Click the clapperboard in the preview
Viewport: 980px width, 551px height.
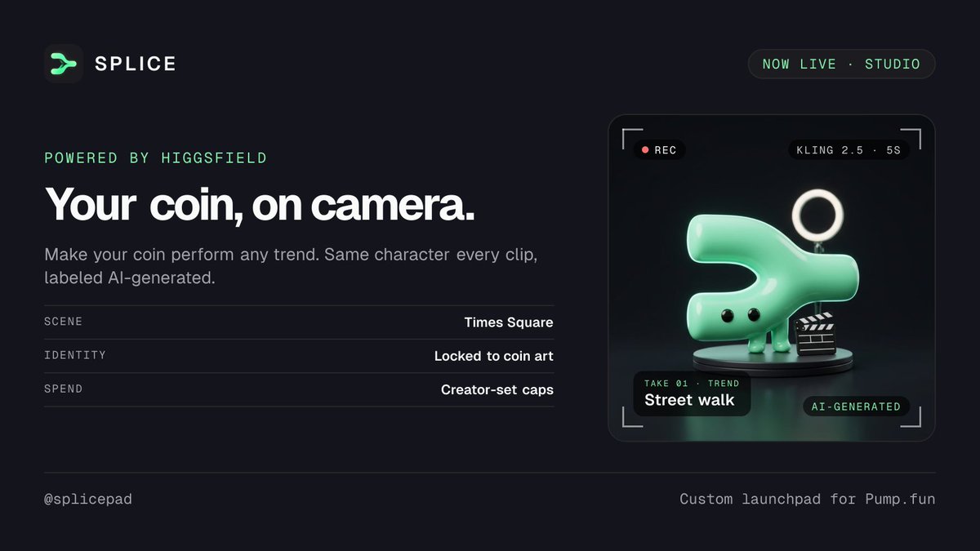(x=814, y=333)
